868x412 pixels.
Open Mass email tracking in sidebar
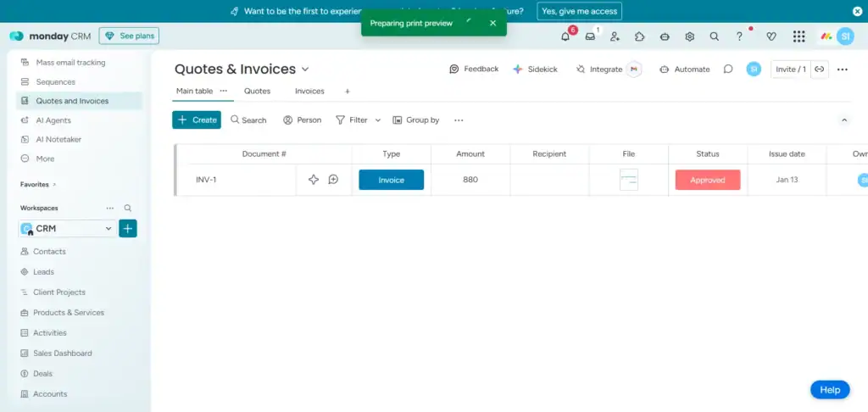[x=70, y=63]
